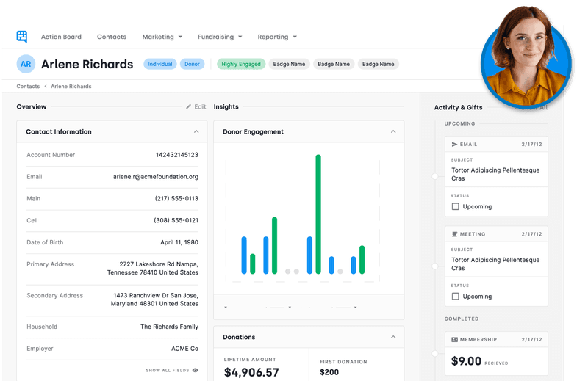
Task: Click the tallest green bar in chart
Action: pyautogui.click(x=318, y=214)
